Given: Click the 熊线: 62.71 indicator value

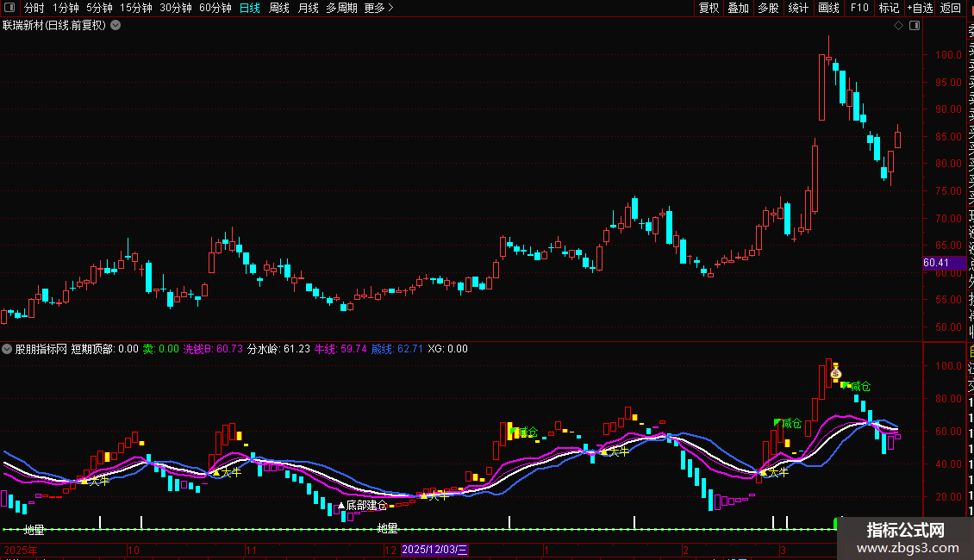Looking at the screenshot, I should [397, 349].
